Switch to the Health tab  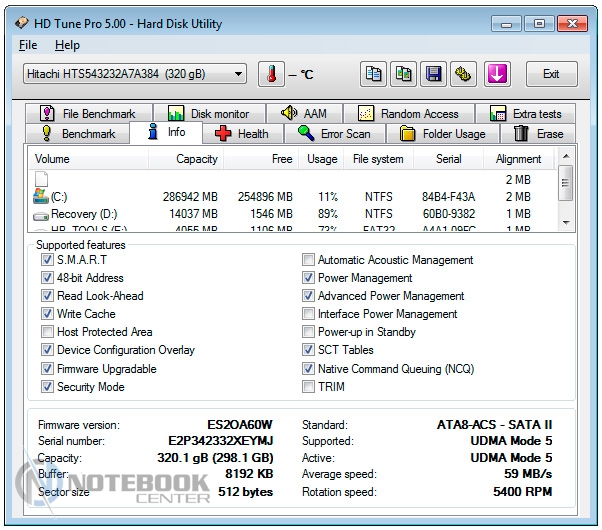241,133
